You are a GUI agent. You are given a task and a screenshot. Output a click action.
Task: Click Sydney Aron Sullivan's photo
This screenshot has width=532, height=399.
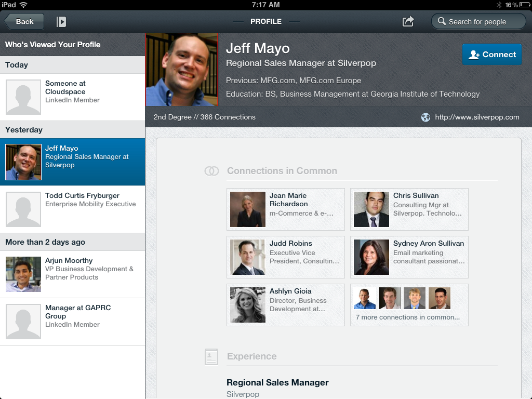(371, 257)
